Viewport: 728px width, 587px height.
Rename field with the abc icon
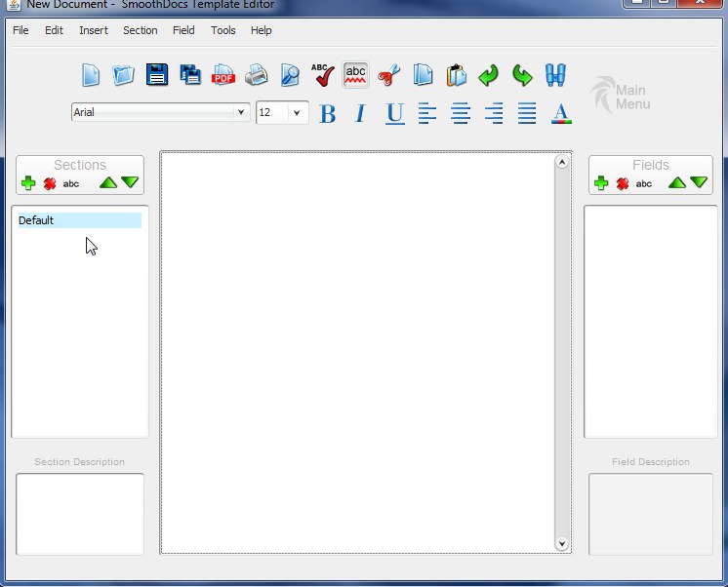tap(644, 183)
